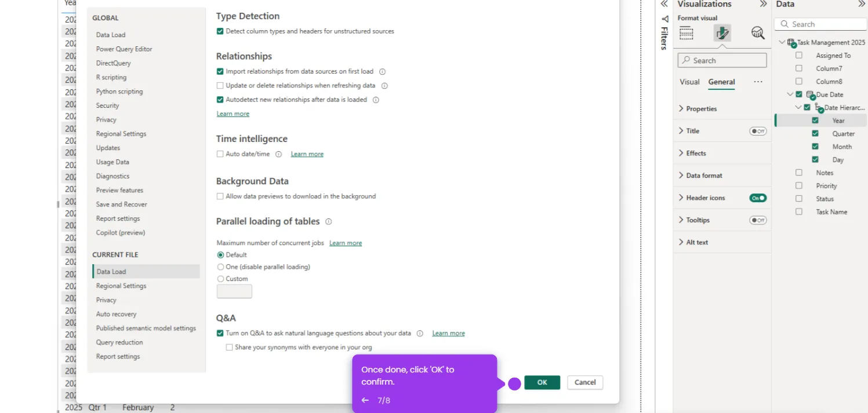Screen dimensions: 868x413
Task: Select the Format visual paintbrush icon
Action: point(722,33)
